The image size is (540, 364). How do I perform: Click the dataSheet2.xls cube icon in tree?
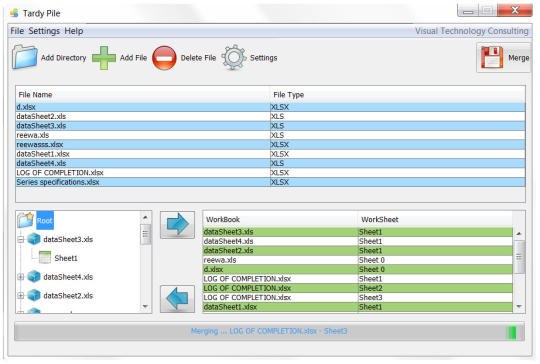coord(34,295)
